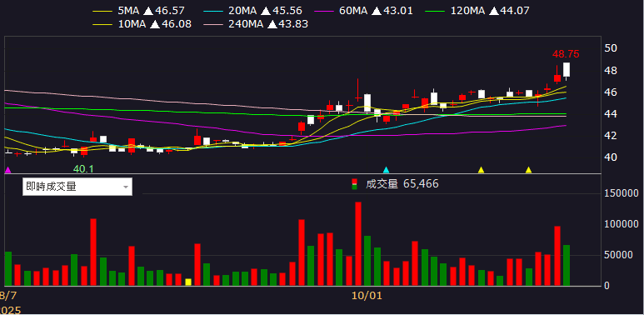The height and width of the screenshot is (315, 644).
Task: Click the 成交量 65,466 volume readout
Action: click(402, 184)
